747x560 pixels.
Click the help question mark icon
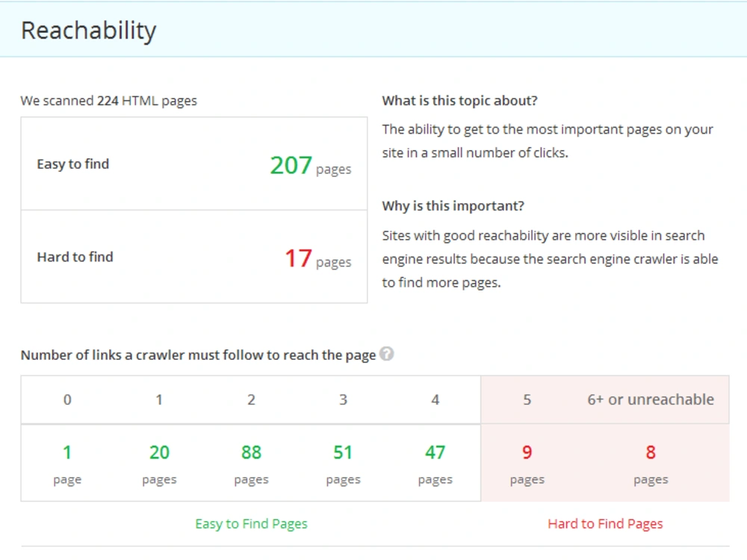[x=386, y=354]
